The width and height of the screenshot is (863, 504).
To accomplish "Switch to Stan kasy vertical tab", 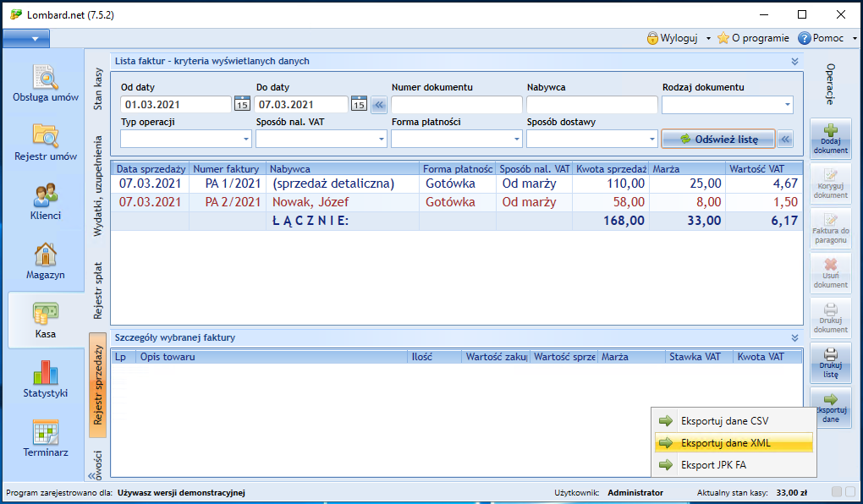I will [98, 89].
